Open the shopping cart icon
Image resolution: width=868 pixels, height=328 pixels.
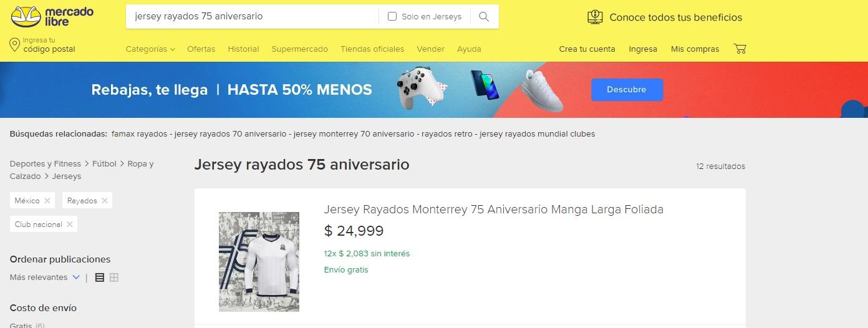[x=740, y=49]
